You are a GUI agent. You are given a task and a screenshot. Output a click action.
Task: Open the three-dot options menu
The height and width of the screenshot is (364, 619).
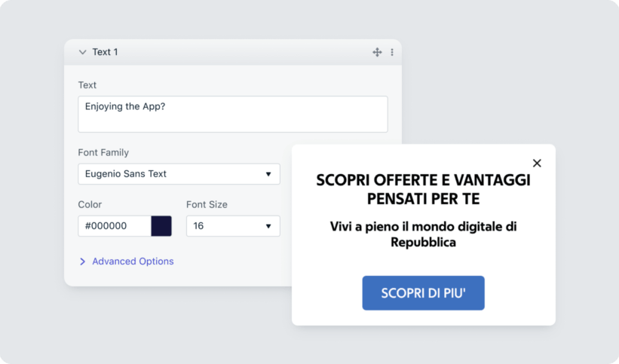392,52
